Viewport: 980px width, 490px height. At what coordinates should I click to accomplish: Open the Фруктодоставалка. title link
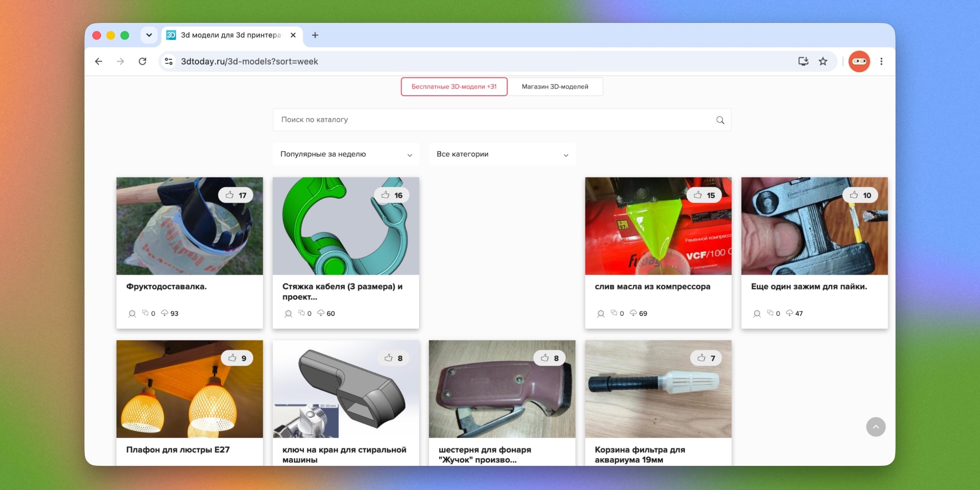click(167, 286)
